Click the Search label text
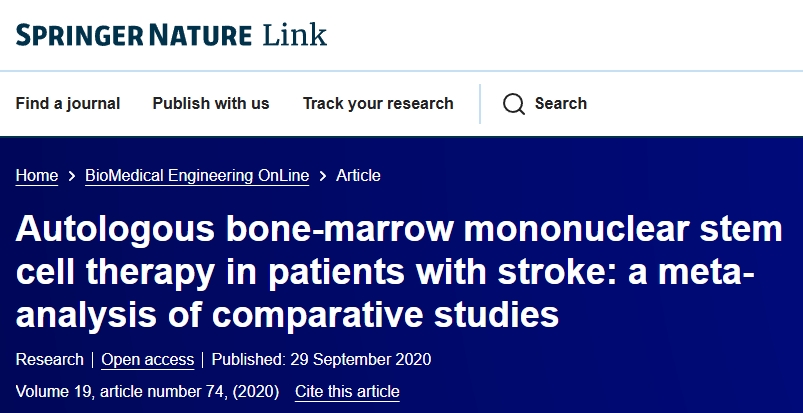 [x=561, y=104]
